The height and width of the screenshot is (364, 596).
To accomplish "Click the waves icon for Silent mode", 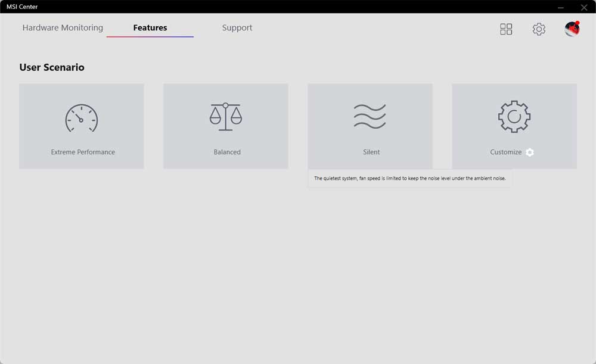I will tap(370, 116).
